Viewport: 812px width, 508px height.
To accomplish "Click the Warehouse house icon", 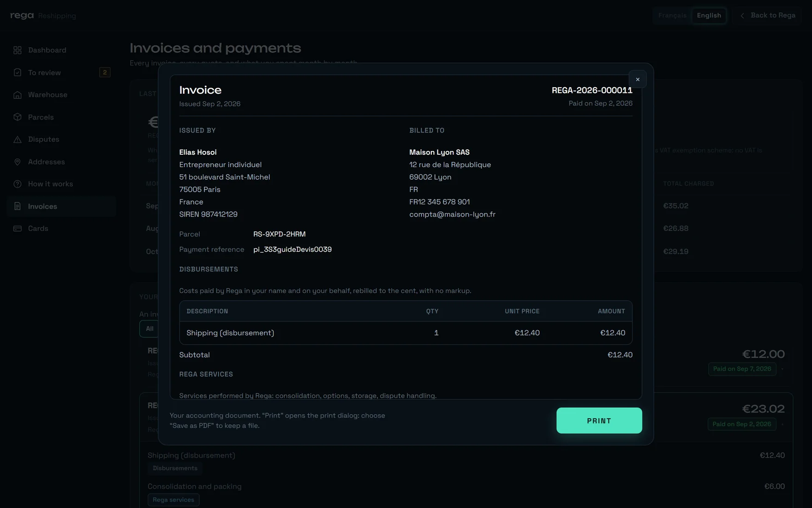I will 18,95.
